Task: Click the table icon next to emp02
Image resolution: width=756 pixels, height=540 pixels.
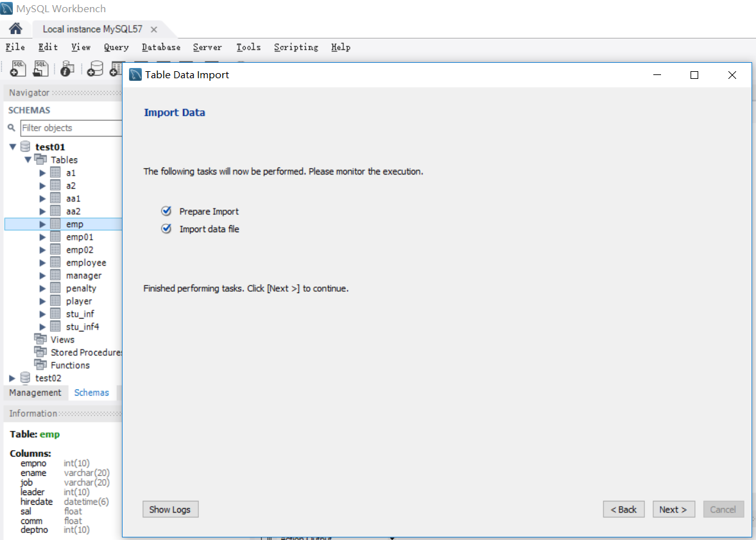Action: tap(55, 249)
